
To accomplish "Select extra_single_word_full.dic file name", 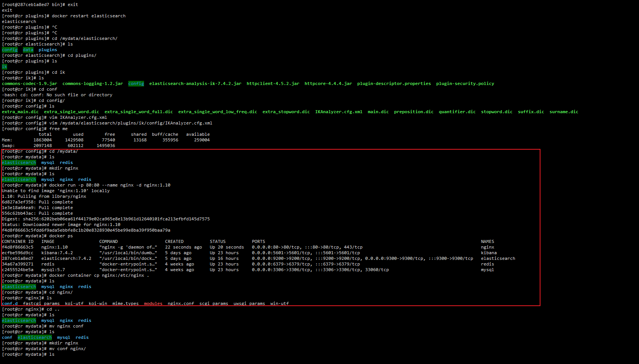I will coord(139,112).
